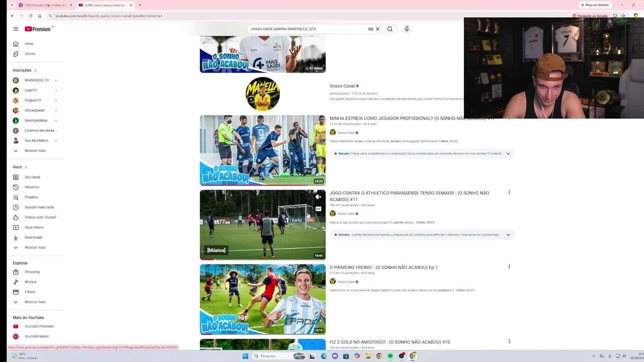Start voice search with microphone
Viewport: 644px width, 362px height.
pos(407,29)
